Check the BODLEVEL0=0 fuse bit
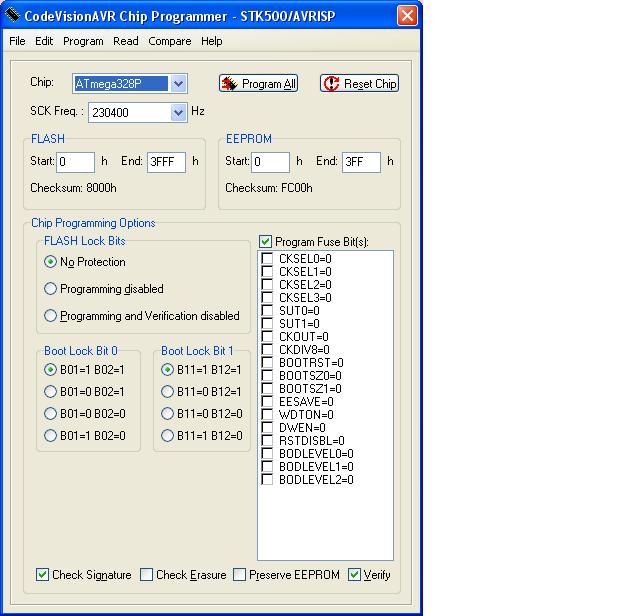This screenshot has height=616, width=640. tap(267, 454)
